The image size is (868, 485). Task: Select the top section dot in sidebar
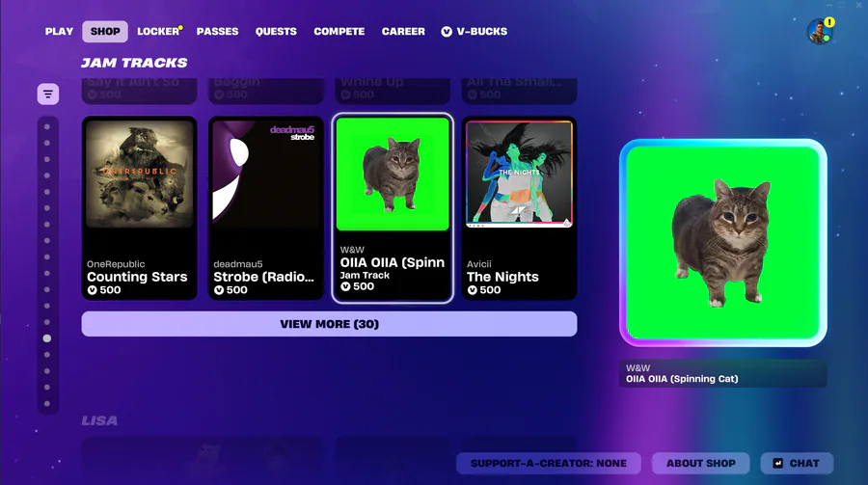(x=47, y=126)
